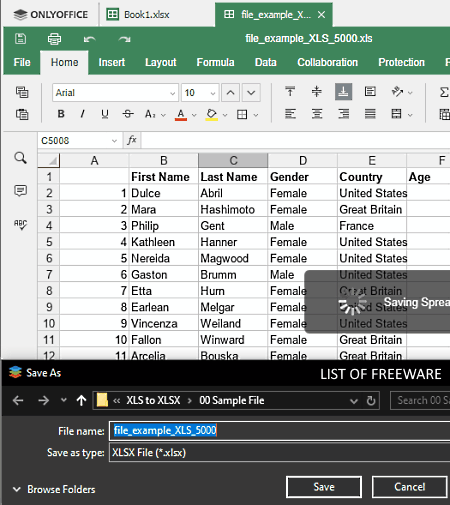Screen dimensions: 450x505
Task: Click the Paste icon in the ribbon
Action: point(22,114)
